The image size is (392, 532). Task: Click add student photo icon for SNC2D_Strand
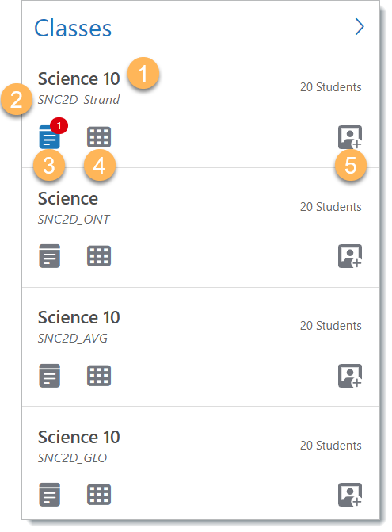click(350, 137)
